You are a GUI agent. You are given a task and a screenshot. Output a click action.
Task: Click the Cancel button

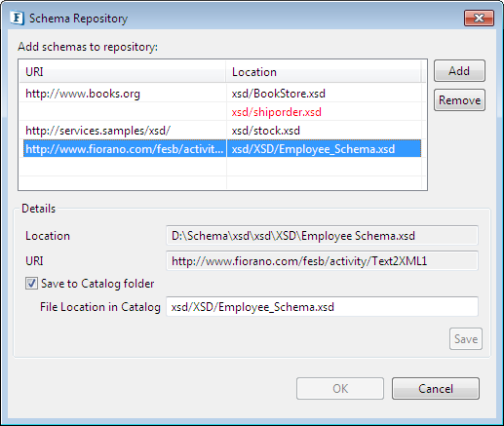click(x=436, y=388)
